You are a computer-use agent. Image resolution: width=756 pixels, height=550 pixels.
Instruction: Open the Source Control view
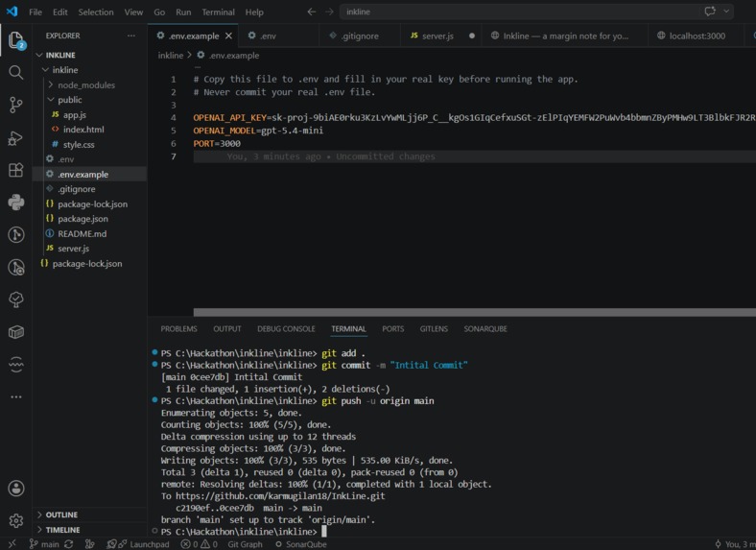coord(16,105)
